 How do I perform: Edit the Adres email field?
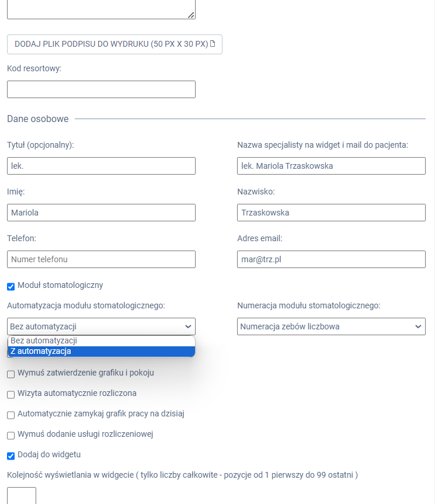pyautogui.click(x=331, y=259)
